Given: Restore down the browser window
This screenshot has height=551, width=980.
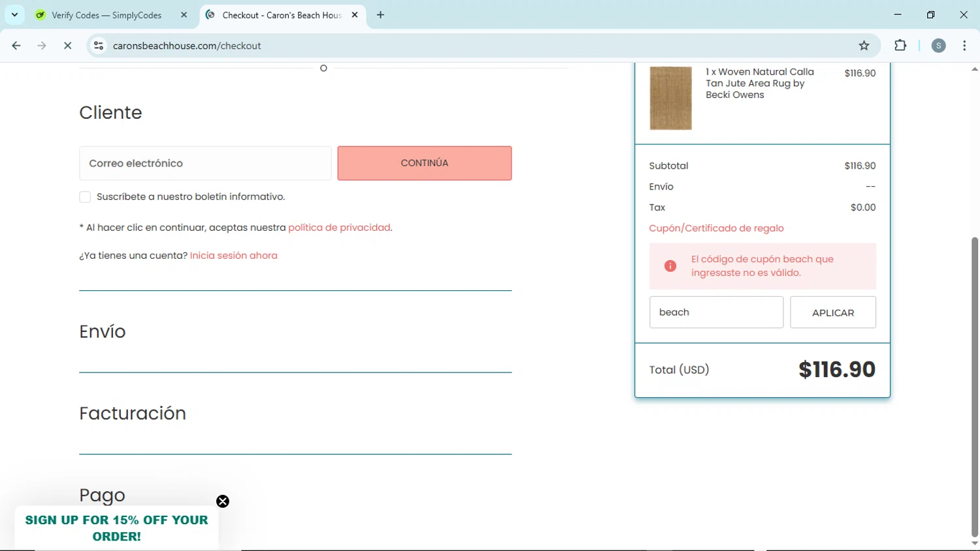Looking at the screenshot, I should coord(931,14).
